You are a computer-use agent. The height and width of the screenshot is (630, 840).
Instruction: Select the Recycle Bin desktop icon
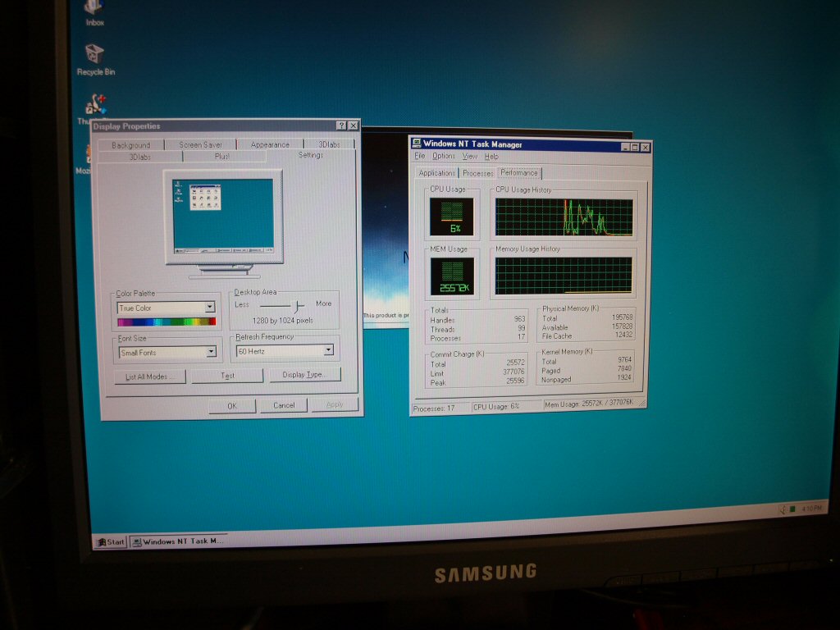point(95,59)
